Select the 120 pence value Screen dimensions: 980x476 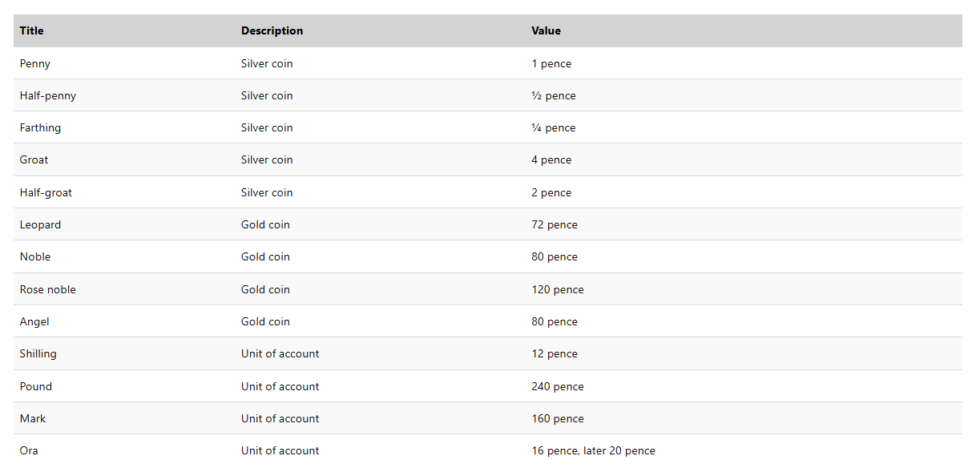click(x=558, y=289)
